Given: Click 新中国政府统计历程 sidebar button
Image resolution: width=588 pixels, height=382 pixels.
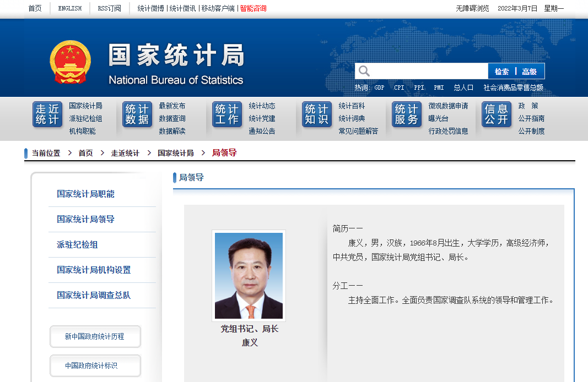Looking at the screenshot, I should pyautogui.click(x=95, y=336).
